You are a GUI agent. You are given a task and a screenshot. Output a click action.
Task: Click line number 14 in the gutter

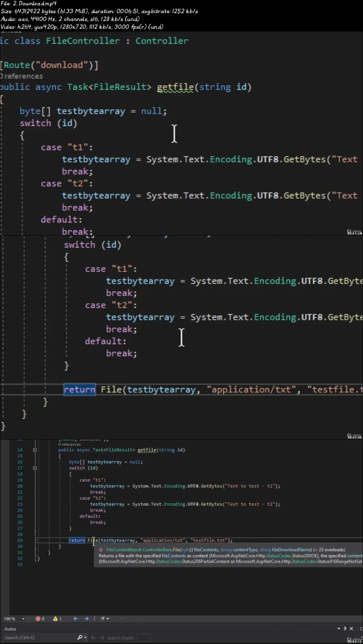point(20,450)
